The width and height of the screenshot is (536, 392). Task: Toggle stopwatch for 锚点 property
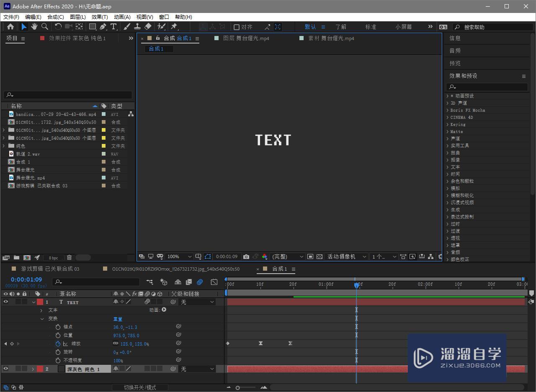pos(58,327)
